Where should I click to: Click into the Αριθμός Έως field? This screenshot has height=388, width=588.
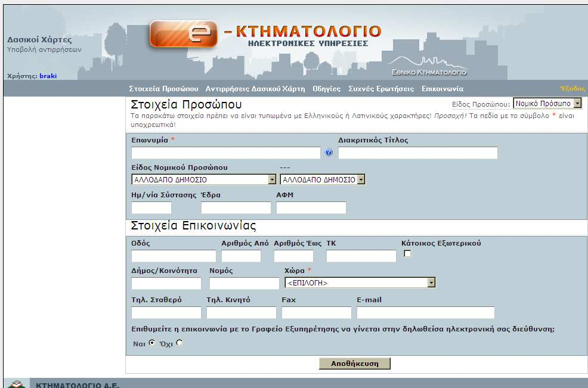coord(293,256)
